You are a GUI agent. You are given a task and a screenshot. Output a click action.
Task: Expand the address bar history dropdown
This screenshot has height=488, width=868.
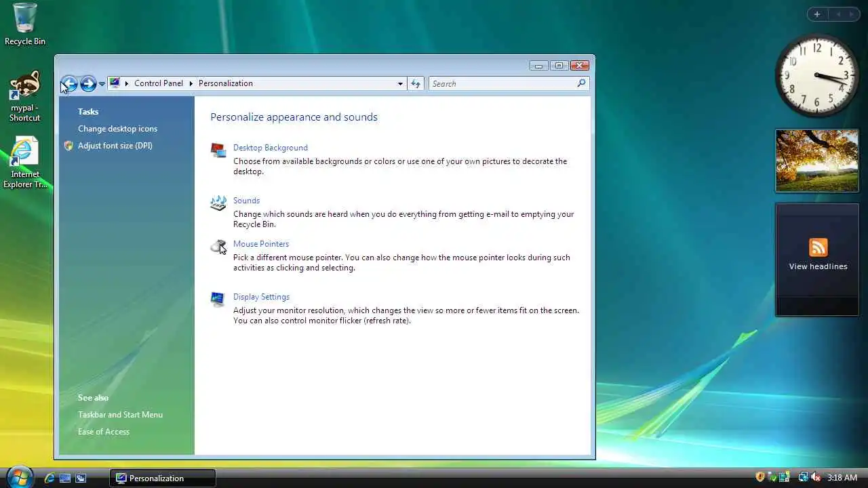[400, 83]
